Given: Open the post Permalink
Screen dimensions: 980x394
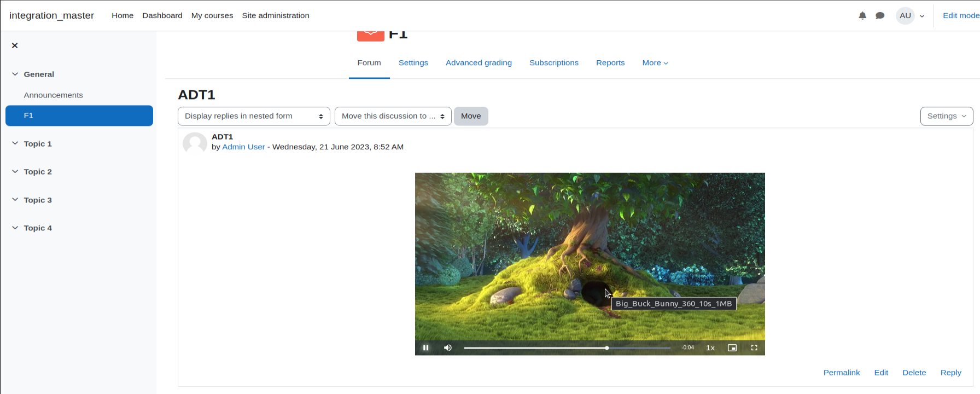Looking at the screenshot, I should pyautogui.click(x=842, y=372).
